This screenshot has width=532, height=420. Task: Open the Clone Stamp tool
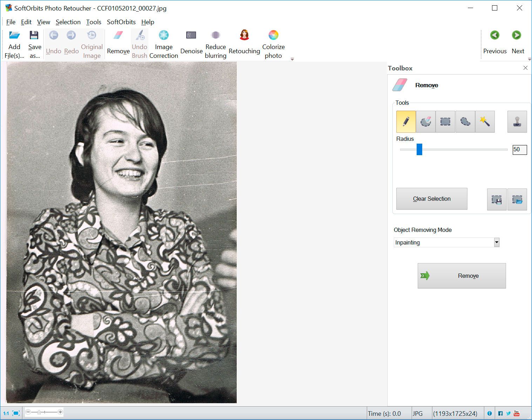tap(517, 122)
